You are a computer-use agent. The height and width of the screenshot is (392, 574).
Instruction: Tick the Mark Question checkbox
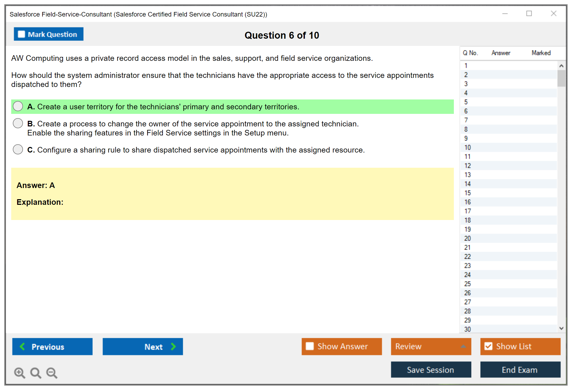click(x=21, y=34)
